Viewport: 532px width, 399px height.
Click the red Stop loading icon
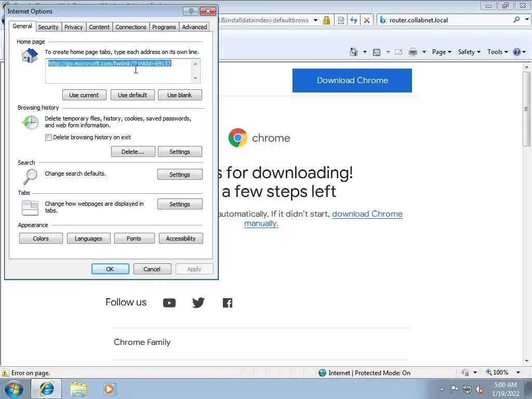click(x=367, y=20)
